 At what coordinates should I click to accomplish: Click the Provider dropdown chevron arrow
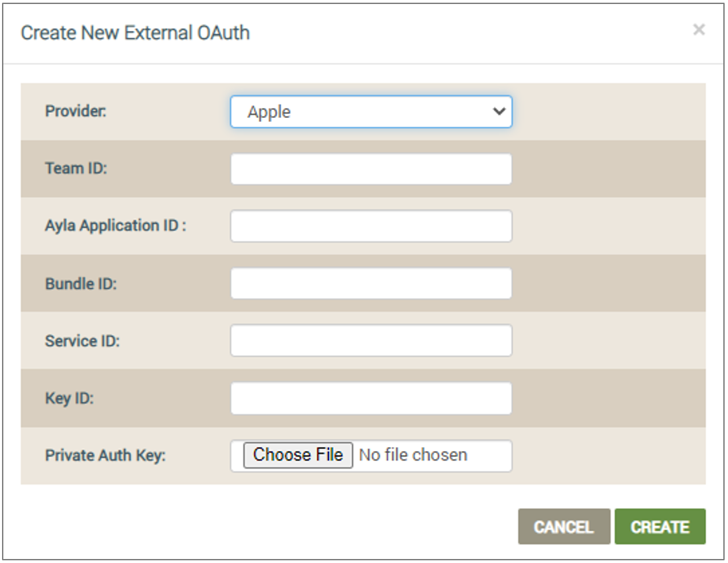[499, 112]
